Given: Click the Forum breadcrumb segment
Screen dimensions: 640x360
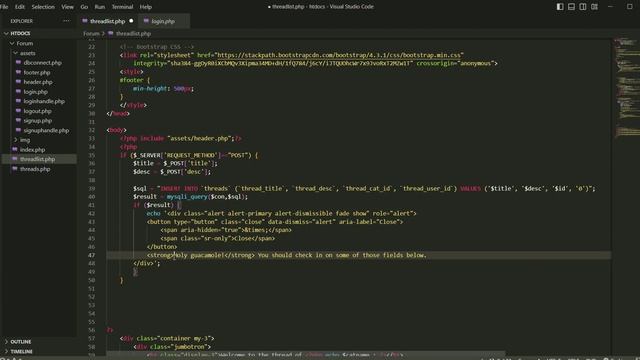Looking at the screenshot, I should [91, 34].
